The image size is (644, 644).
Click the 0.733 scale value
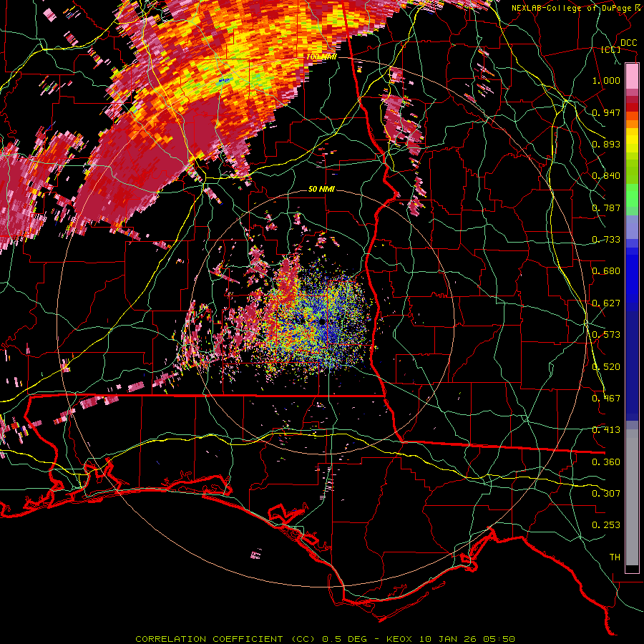click(606, 240)
